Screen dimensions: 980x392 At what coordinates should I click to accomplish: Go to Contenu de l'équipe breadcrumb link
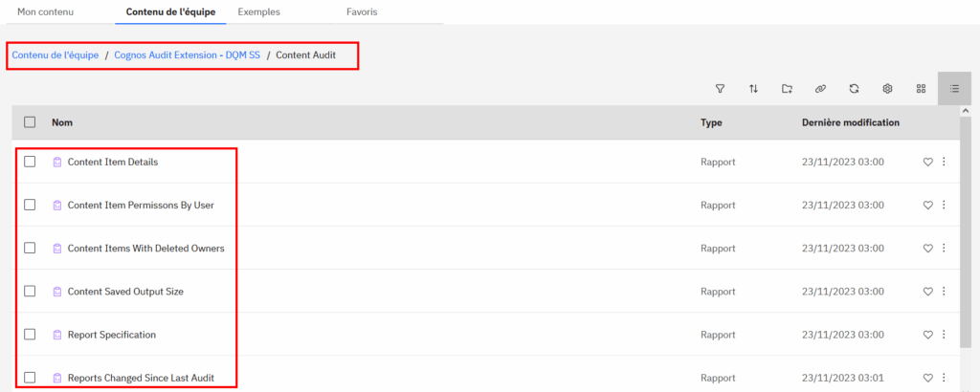[x=55, y=55]
